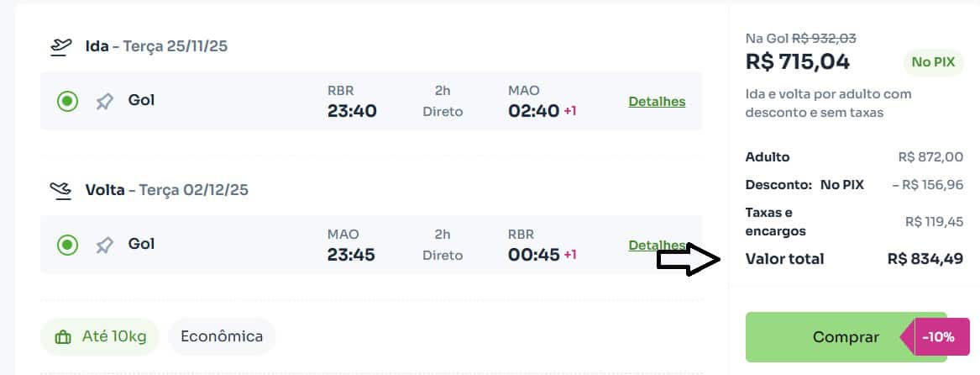980x375 pixels.
Task: Click the Adulto fare R$ 872,00
Action: pyautogui.click(x=930, y=157)
